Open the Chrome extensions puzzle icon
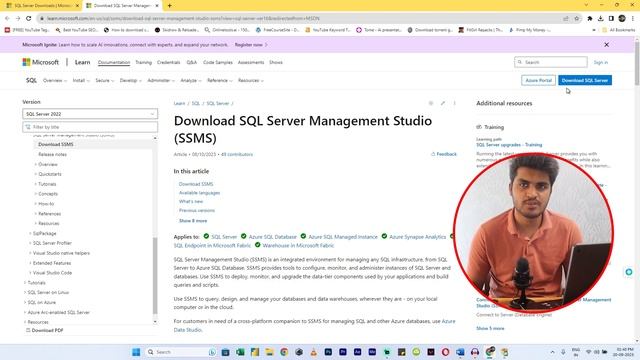Viewport: 640px width, 360px height. coord(590,18)
